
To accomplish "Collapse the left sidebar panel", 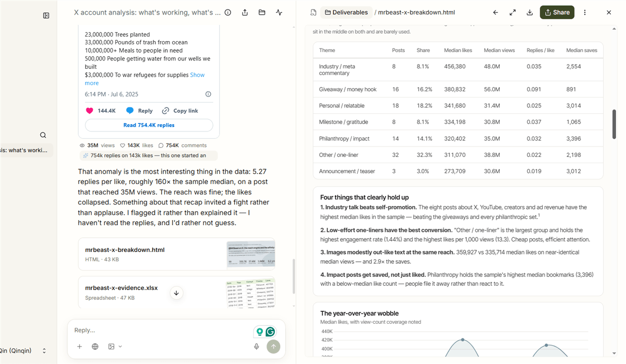I will (46, 16).
